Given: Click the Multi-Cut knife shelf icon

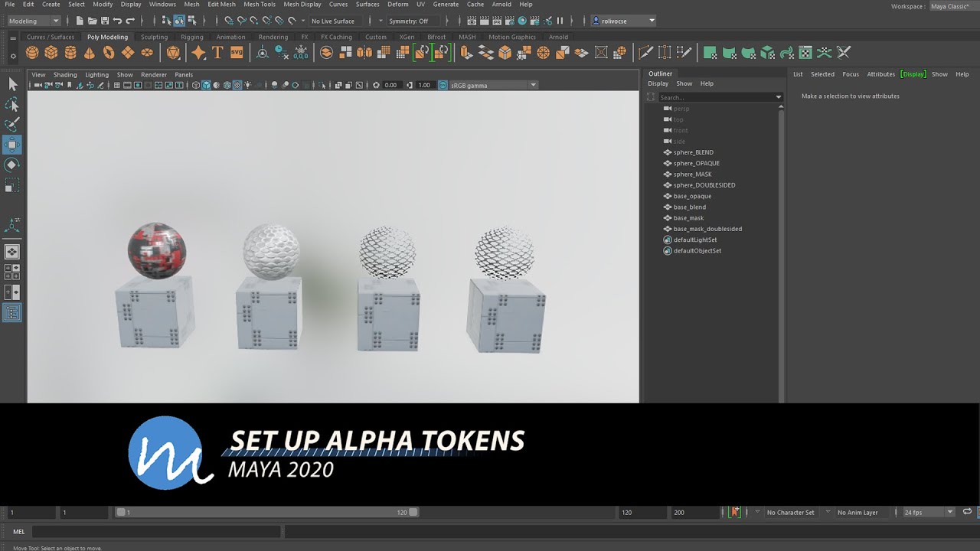Looking at the screenshot, I should pos(645,52).
